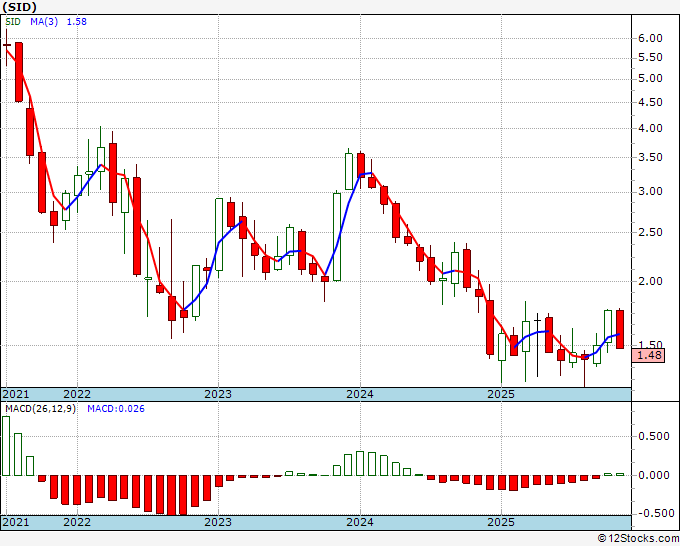680x546 pixels.
Task: Select the 3.00 price axis label
Action: [651, 192]
